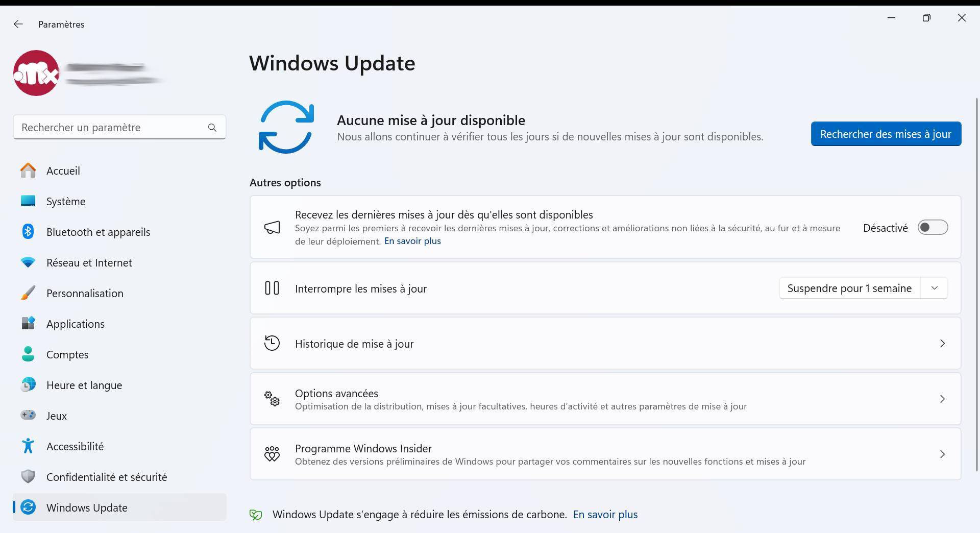Viewport: 980px width, 533px height.
Task: Open Réseau et Internet section
Action: 119,262
